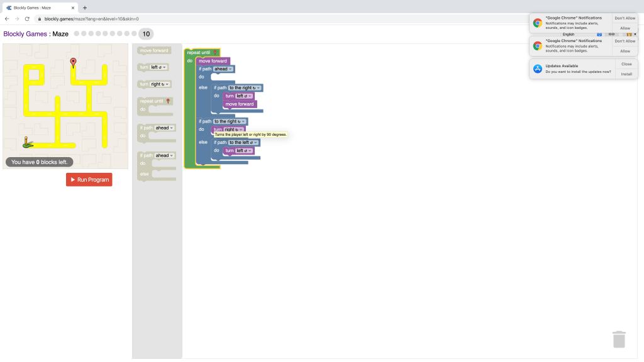Click the red goal marker in the maze
Viewport: 644px width, 362px height.
pos(73,62)
